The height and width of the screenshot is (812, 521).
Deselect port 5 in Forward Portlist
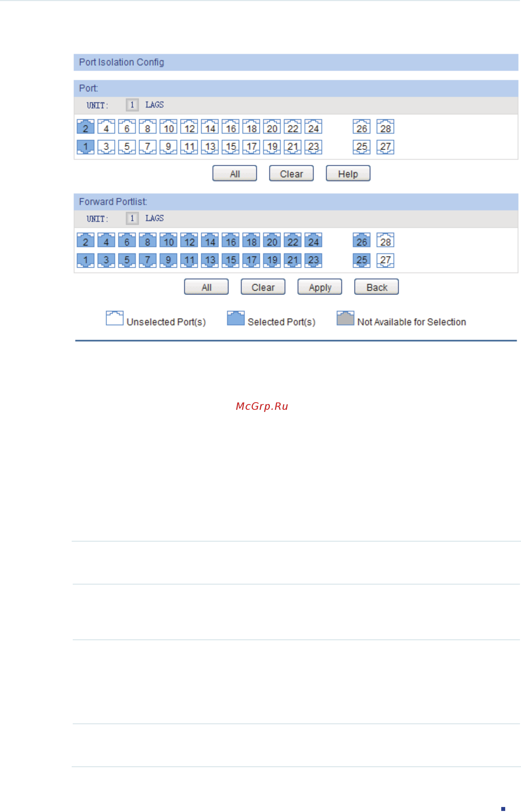[x=127, y=261]
